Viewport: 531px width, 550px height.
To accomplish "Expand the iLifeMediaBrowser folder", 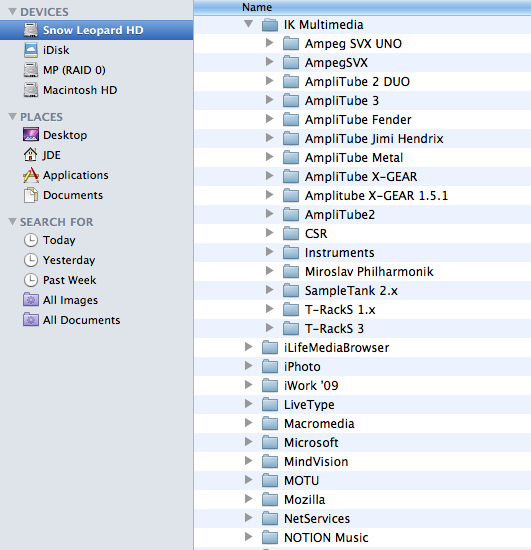I will tap(248, 347).
